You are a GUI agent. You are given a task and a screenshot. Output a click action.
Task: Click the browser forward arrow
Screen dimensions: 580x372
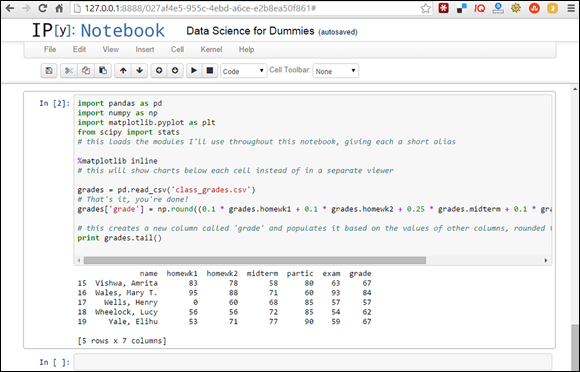click(x=26, y=8)
